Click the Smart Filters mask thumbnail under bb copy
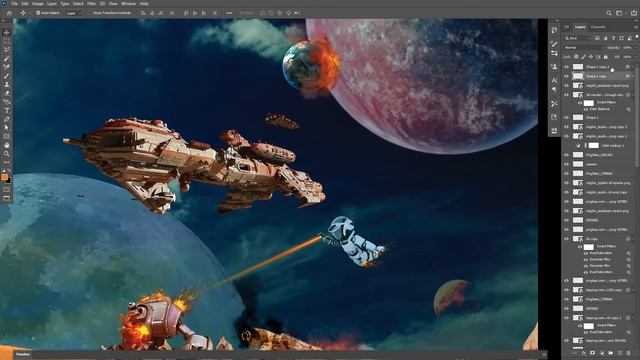Image resolution: width=640 pixels, height=360 pixels. 589,247
